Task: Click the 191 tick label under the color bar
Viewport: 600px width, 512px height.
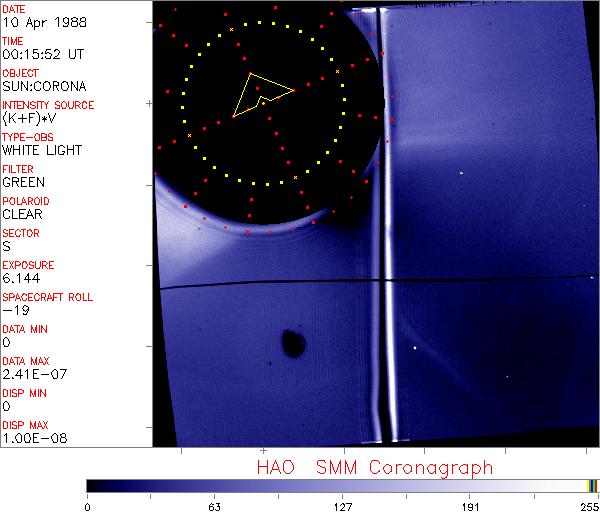Action: (470, 506)
